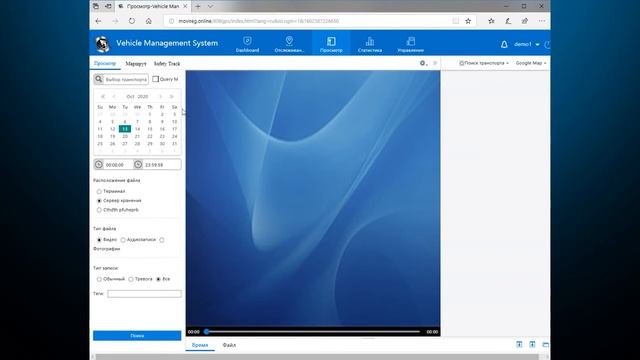This screenshot has height=360, width=640.
Task: Switch to the Время tab below the video
Action: [200, 345]
